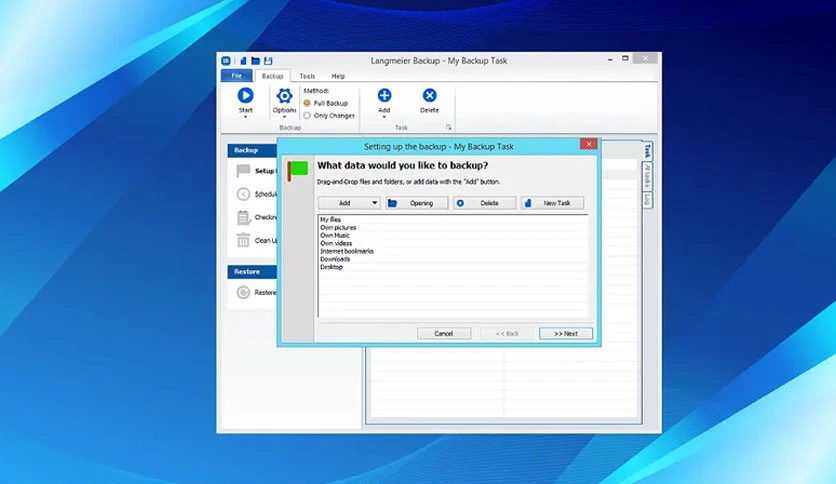Click the Start backup play icon
This screenshot has width=836, height=484.
pos(245,95)
